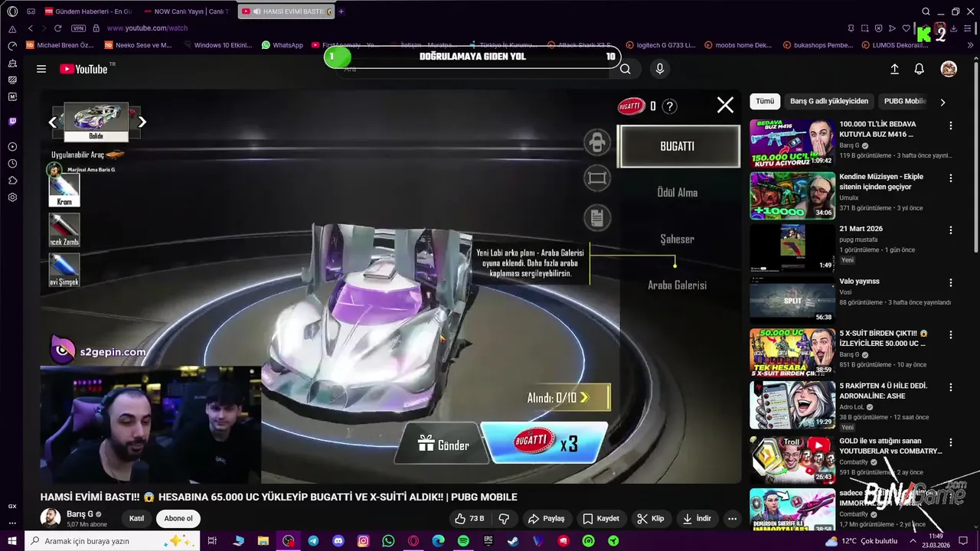The height and width of the screenshot is (551, 980).
Task: Toggle the VPN badge in address bar
Action: (x=78, y=28)
